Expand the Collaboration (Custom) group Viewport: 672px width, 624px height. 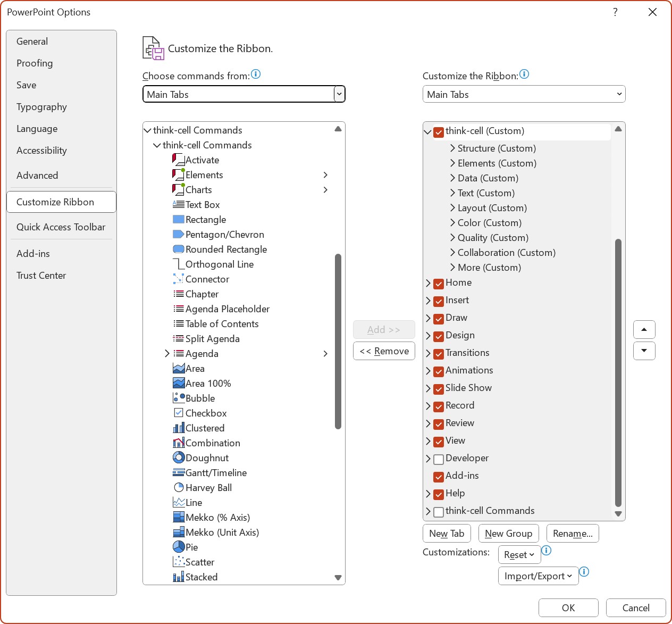click(x=452, y=253)
